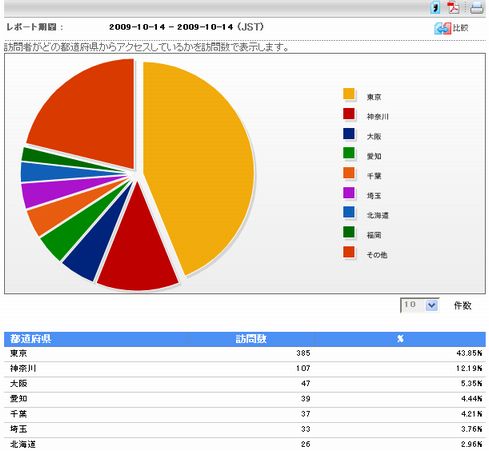Click the 千葉 orange legend swatch
Image resolution: width=489 pixels, height=451 pixels.
pos(349,173)
